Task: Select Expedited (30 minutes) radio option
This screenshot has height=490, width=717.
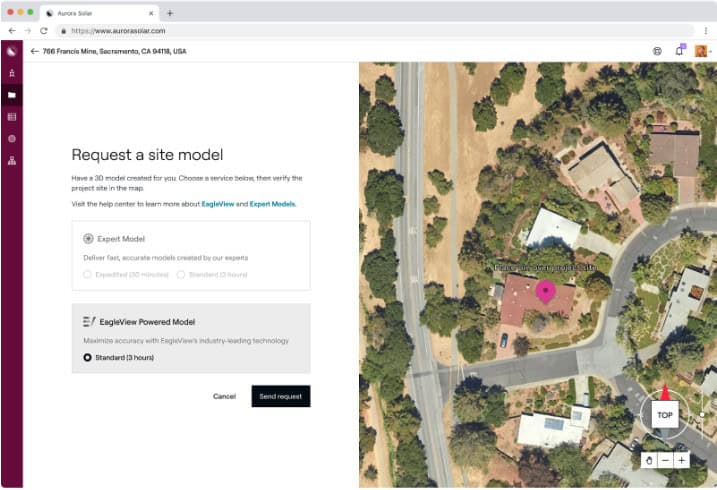Action: pos(87,274)
